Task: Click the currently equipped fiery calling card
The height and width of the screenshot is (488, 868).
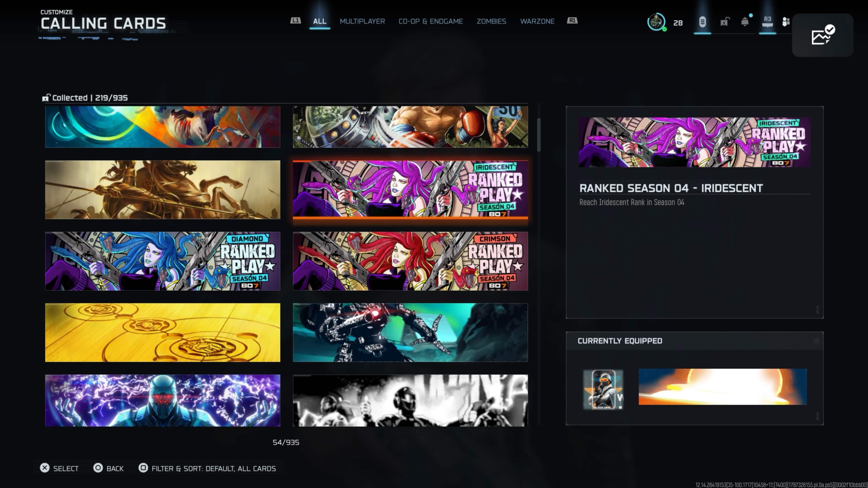Action: [723, 387]
